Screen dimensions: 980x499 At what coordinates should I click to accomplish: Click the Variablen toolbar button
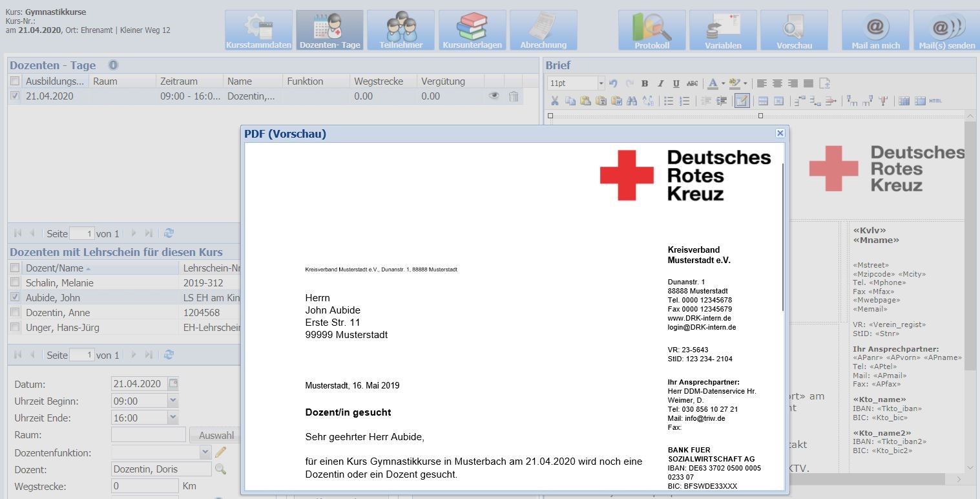coord(723,30)
